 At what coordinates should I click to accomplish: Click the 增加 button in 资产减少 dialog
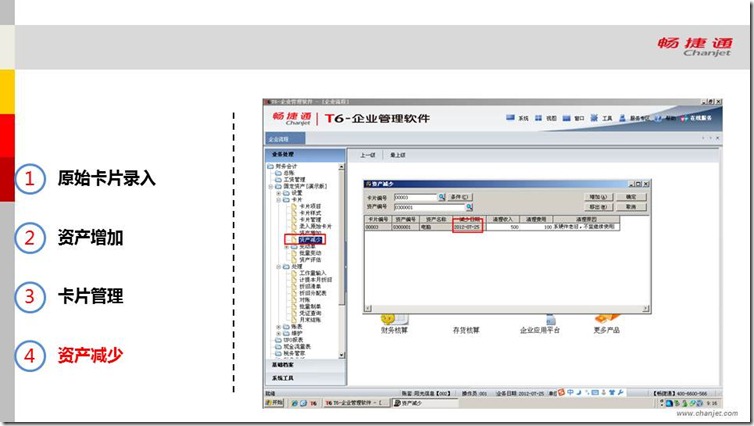pos(599,197)
